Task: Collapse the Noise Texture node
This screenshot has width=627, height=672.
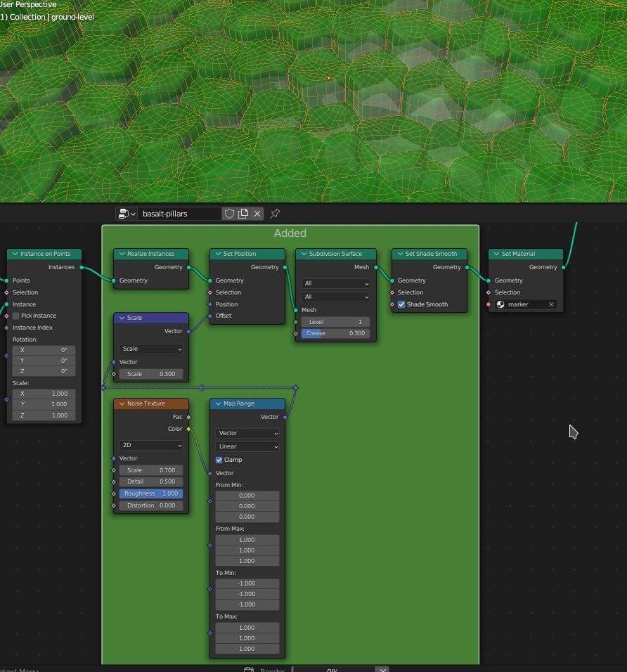Action: pos(122,403)
